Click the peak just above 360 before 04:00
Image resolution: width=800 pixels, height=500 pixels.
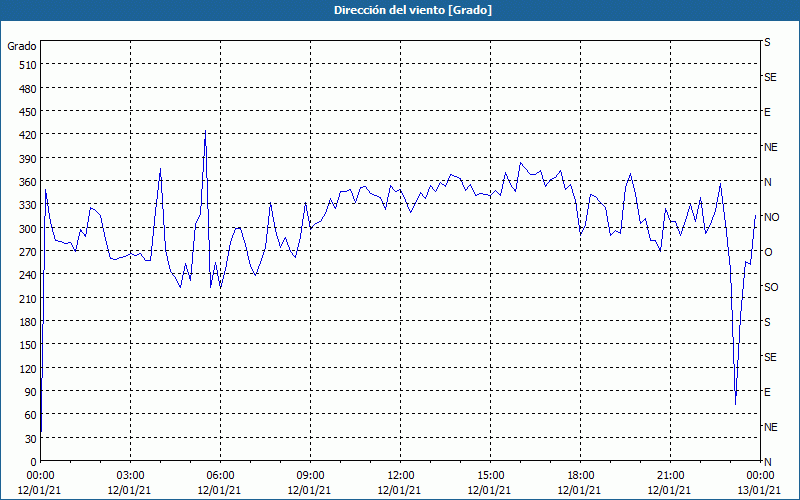click(160, 169)
